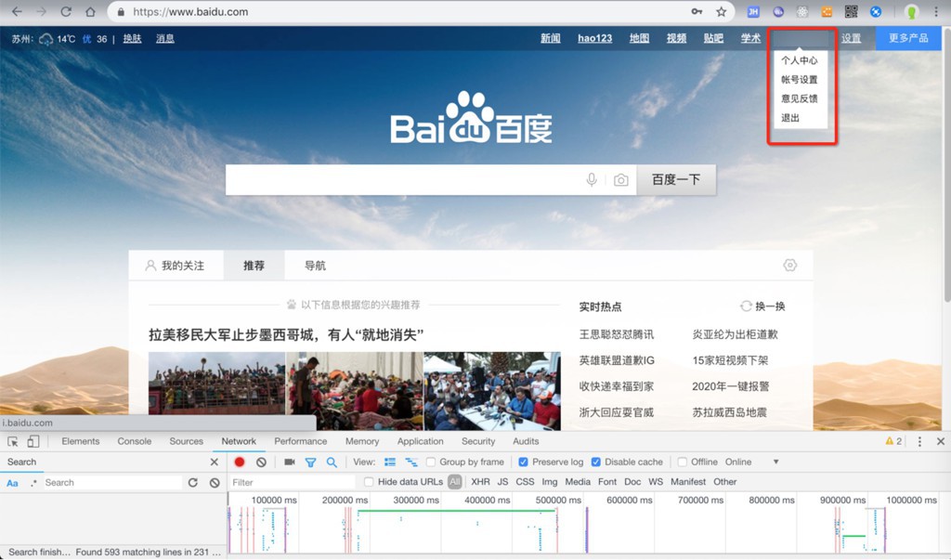Open the hao123 link
The width and height of the screenshot is (951, 560).
coord(595,38)
